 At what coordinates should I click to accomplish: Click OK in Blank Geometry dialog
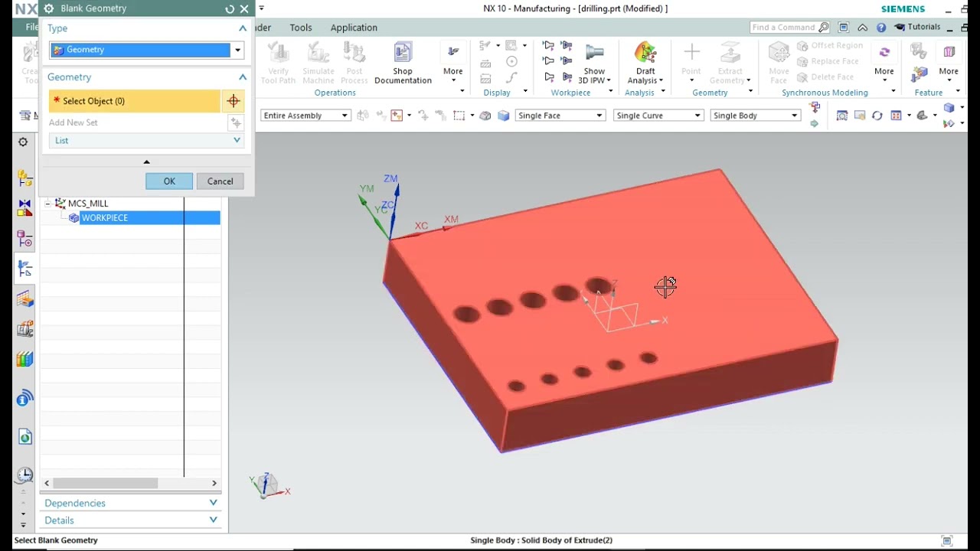coord(169,181)
